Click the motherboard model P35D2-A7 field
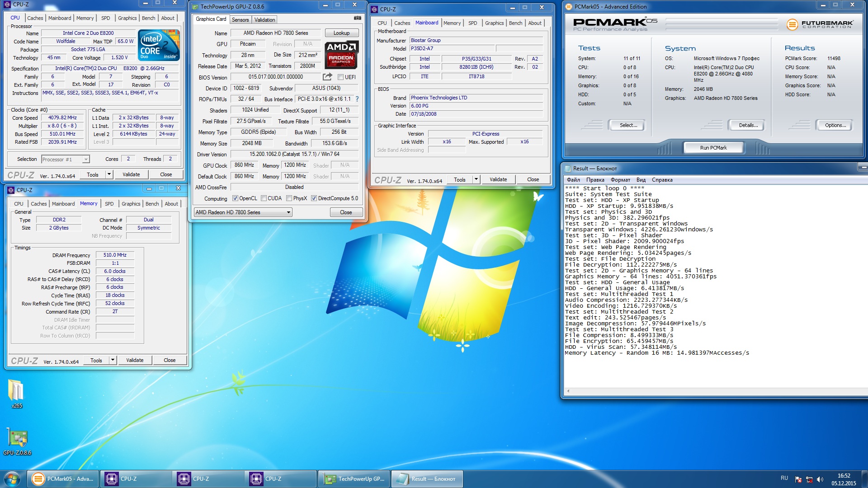Image resolution: width=868 pixels, height=488 pixels. pos(452,48)
